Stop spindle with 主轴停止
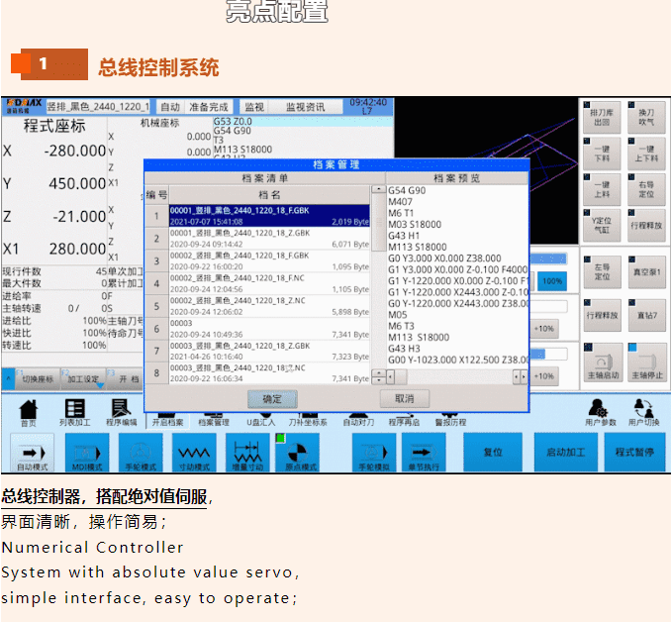672x622 pixels. pos(647,363)
